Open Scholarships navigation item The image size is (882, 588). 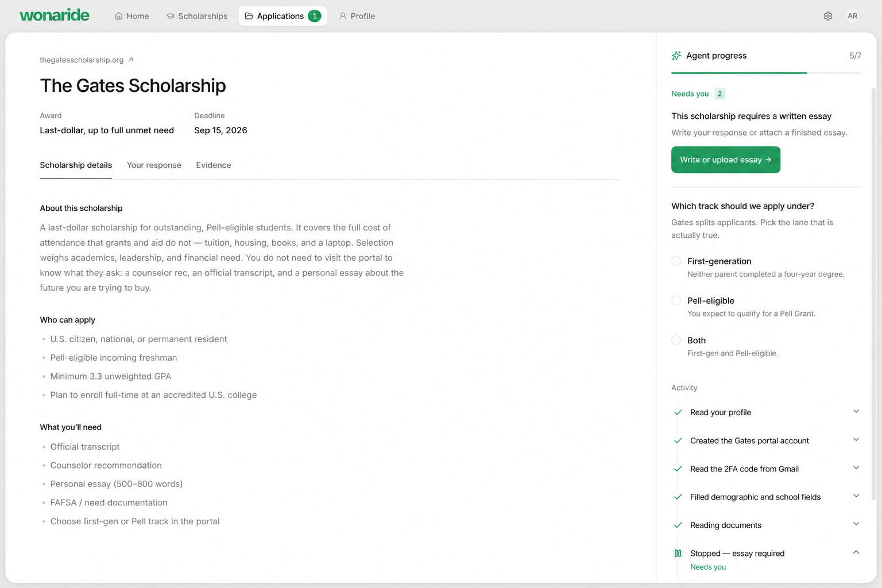pos(197,16)
